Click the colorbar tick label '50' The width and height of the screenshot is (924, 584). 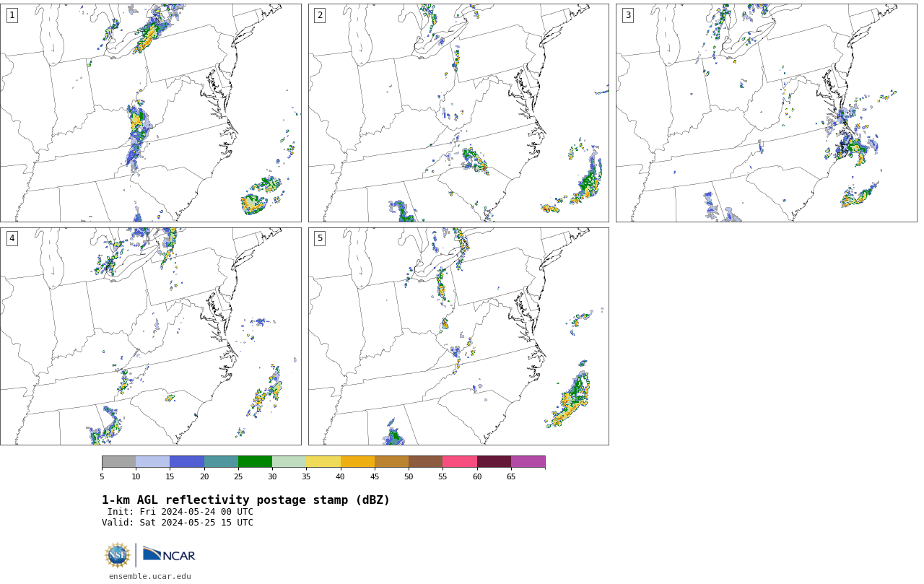[409, 476]
